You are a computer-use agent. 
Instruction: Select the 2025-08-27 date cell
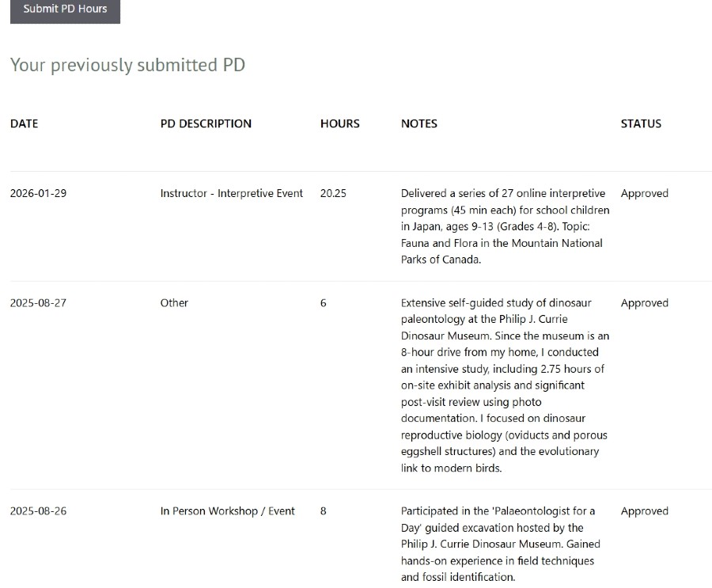point(38,303)
